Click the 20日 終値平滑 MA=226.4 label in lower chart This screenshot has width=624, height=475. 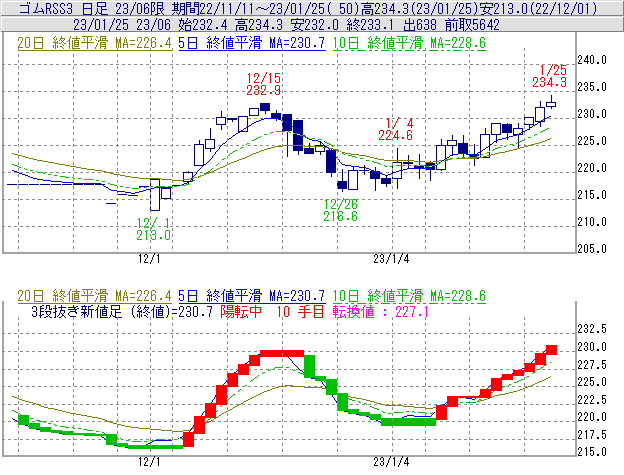tap(94, 296)
